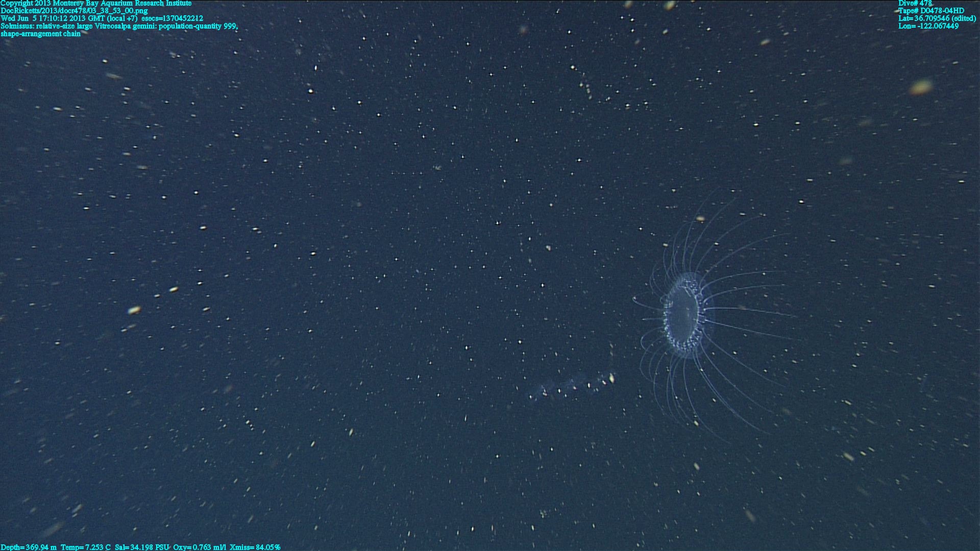Click the Depth= 369.94 m readout

29,547
